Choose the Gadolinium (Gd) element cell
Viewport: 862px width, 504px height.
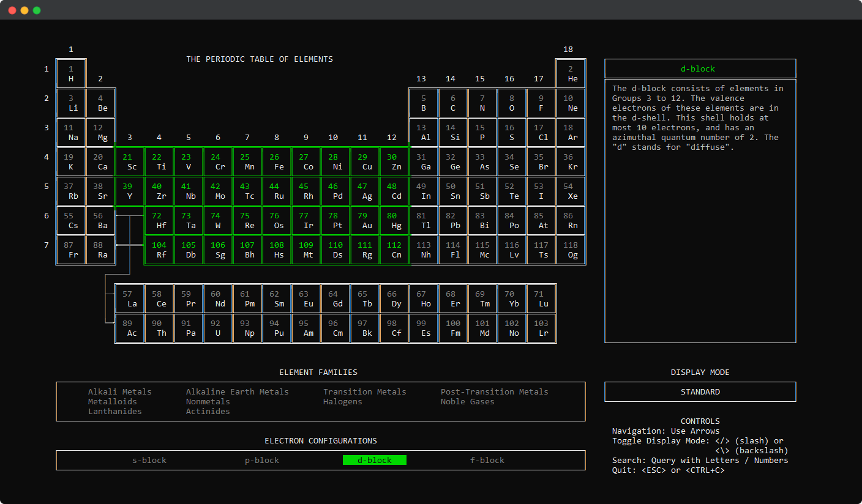pos(335,298)
